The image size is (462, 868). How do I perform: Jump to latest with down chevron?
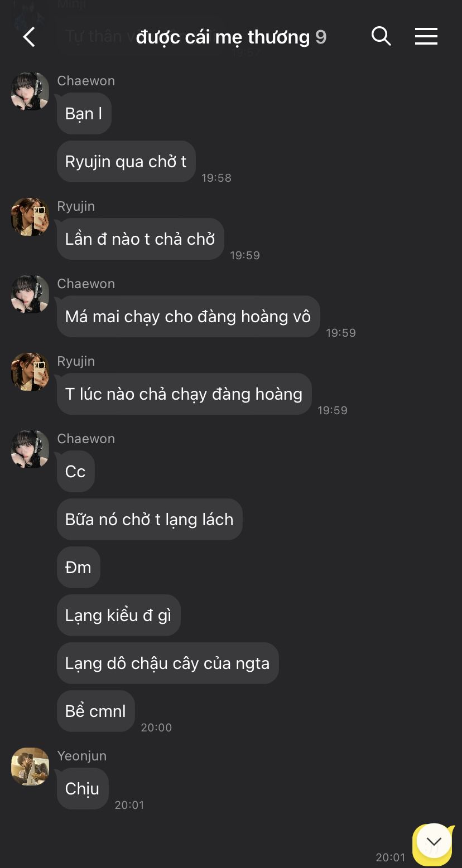434,841
